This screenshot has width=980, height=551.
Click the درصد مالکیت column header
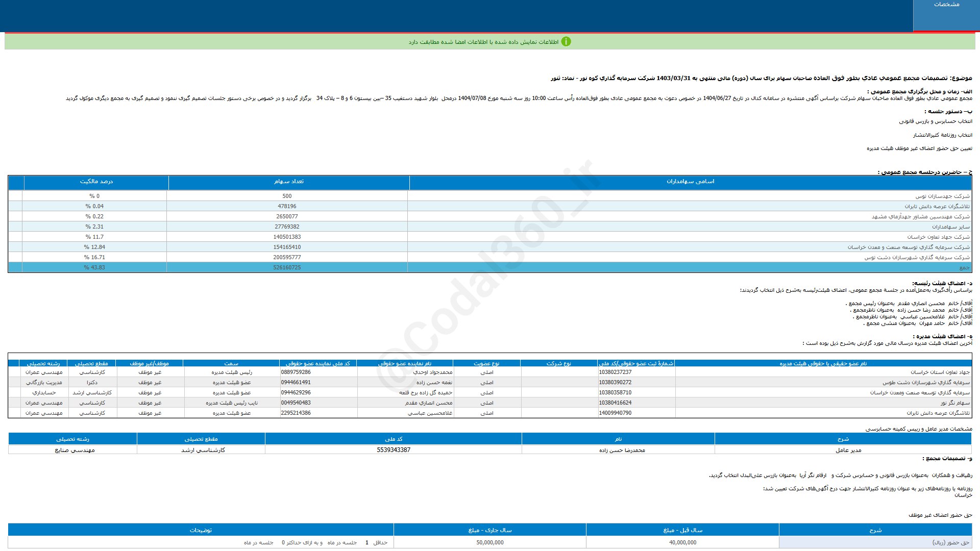pos(96,182)
